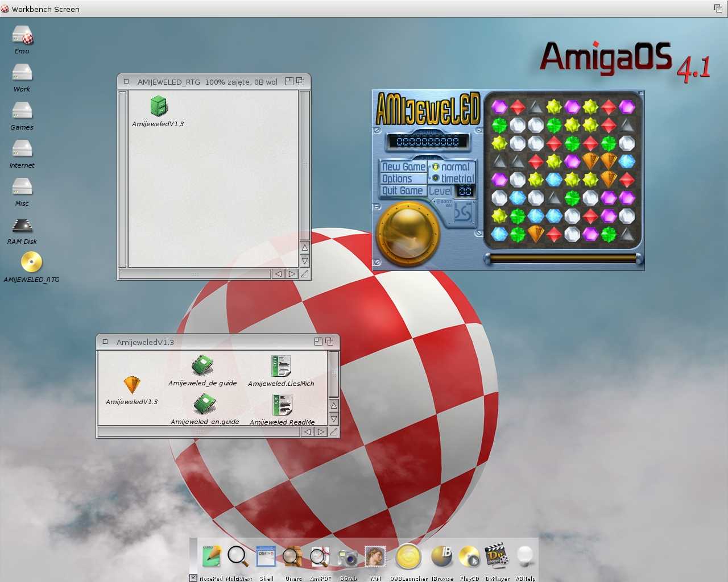The width and height of the screenshot is (728, 582).
Task: Click the Amijeweled score display
Action: tap(428, 141)
